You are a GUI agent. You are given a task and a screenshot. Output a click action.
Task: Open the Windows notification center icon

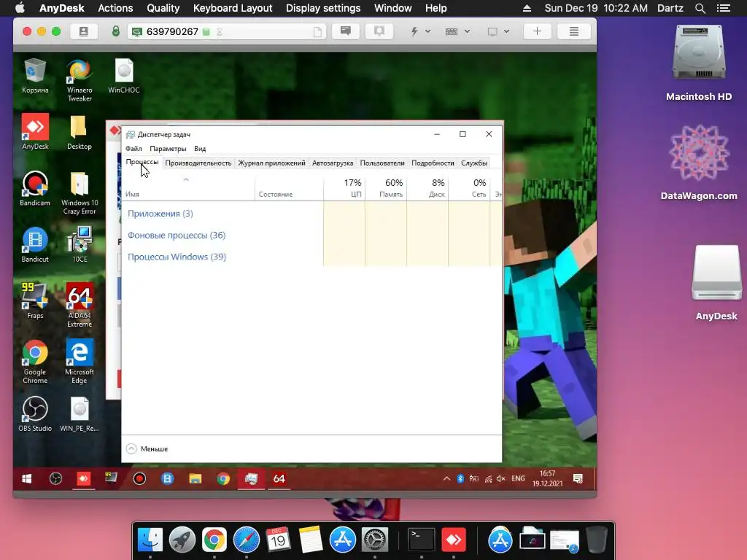point(578,478)
